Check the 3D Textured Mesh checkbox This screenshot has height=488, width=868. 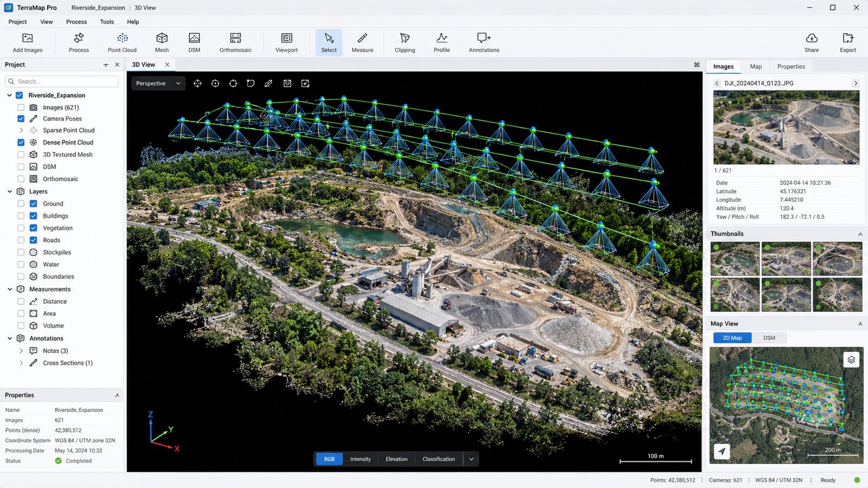tap(21, 155)
